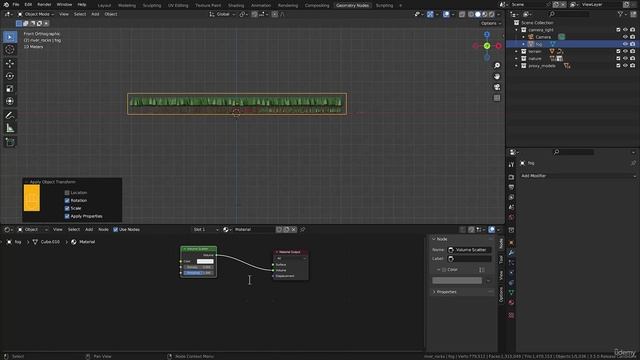Toggle visibility eye of Camera in outliner
The width and height of the screenshot is (640, 360).
[625, 37]
